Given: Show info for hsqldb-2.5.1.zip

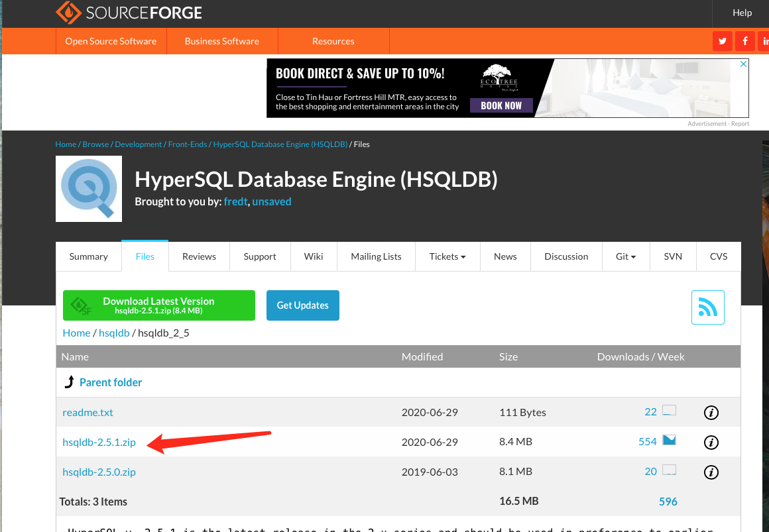Looking at the screenshot, I should point(711,443).
